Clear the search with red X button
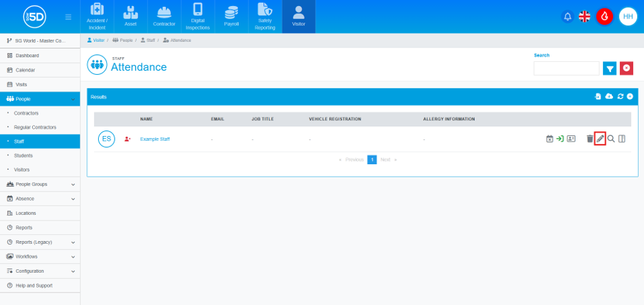The height and width of the screenshot is (305, 644). point(626,68)
